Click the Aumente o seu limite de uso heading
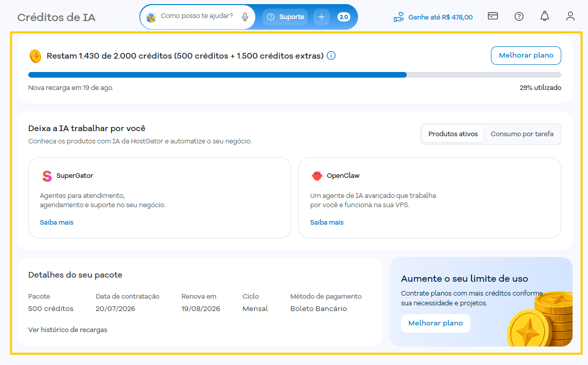 click(x=464, y=279)
